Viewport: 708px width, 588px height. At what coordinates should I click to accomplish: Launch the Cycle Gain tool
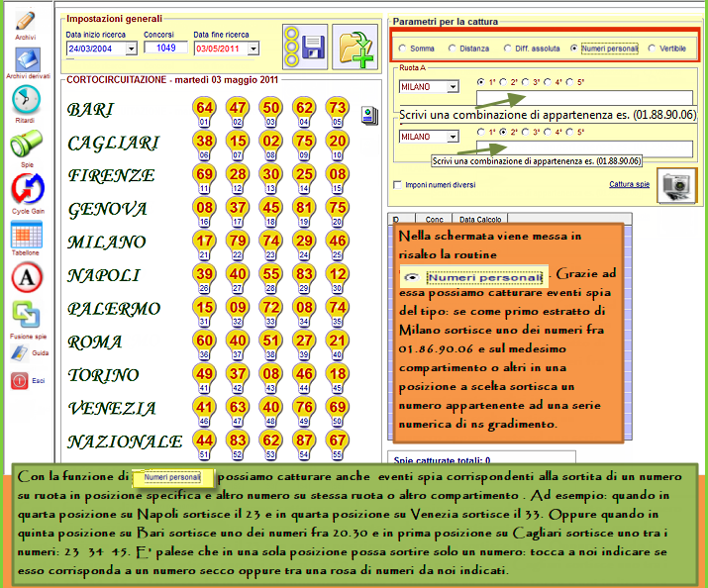coord(27,189)
